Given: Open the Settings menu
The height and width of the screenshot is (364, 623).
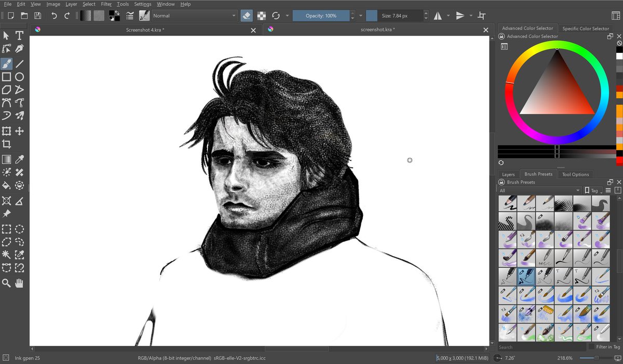Looking at the screenshot, I should pos(143,4).
